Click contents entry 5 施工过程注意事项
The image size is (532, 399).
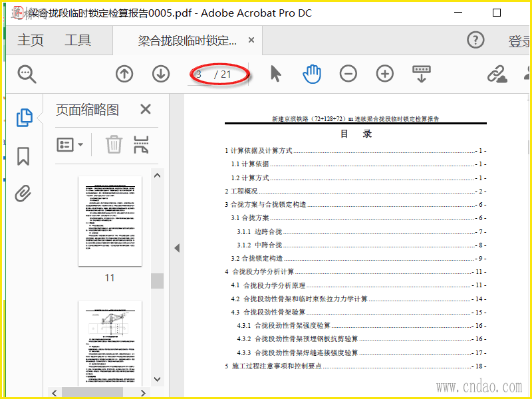coord(355,366)
